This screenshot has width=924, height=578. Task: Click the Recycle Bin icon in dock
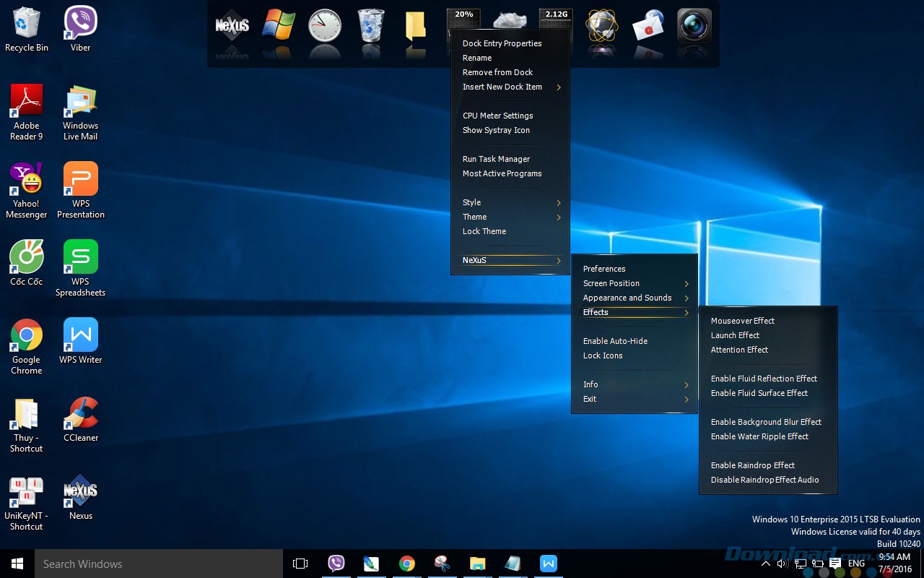[370, 26]
